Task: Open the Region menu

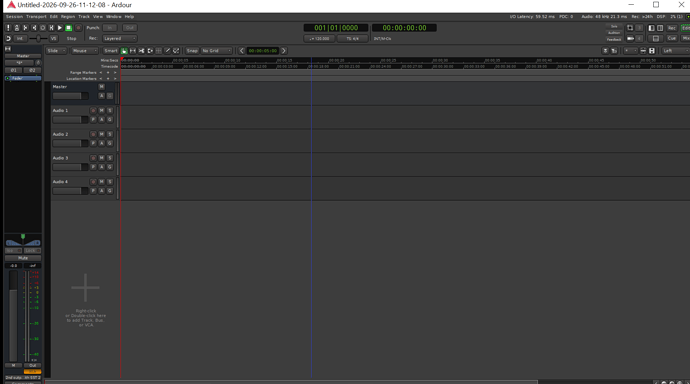Action: [x=68, y=17]
